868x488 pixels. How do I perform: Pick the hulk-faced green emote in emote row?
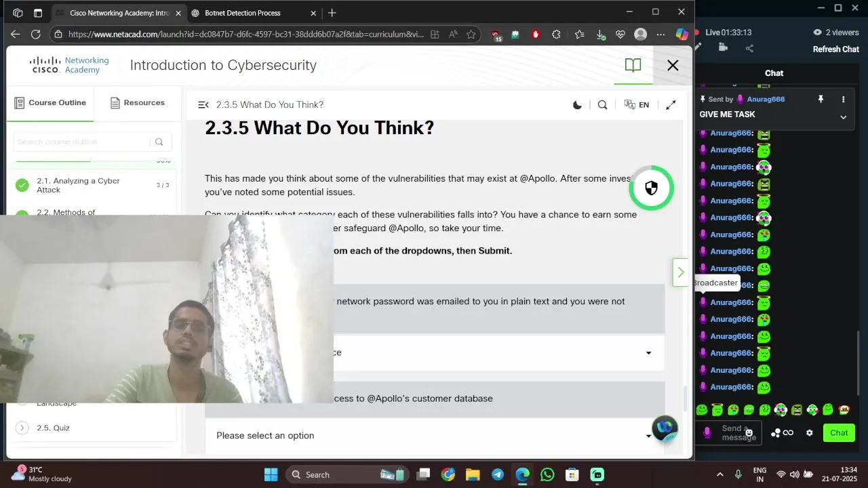coord(796,409)
